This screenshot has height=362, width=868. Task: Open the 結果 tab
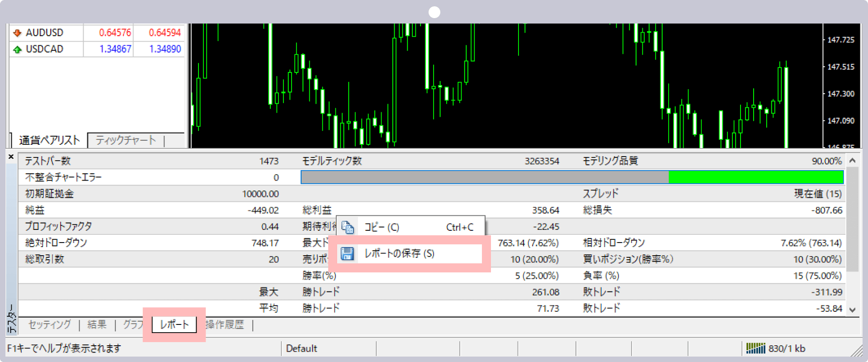point(97,324)
